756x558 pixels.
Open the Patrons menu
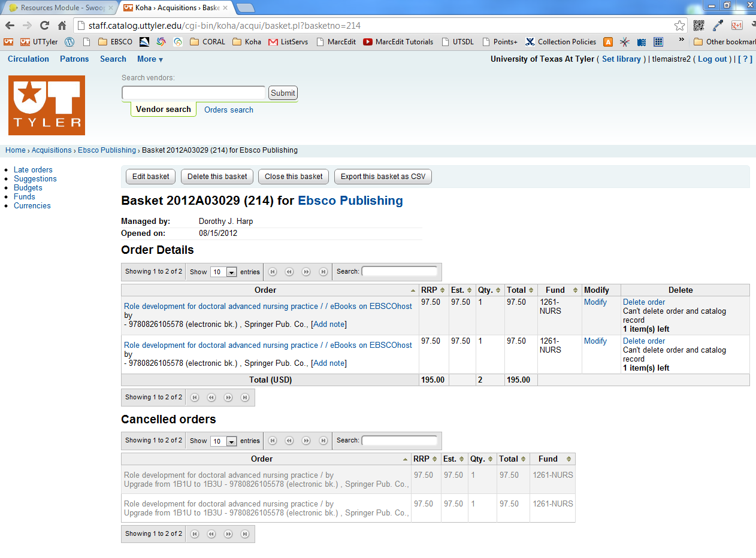[x=74, y=59]
